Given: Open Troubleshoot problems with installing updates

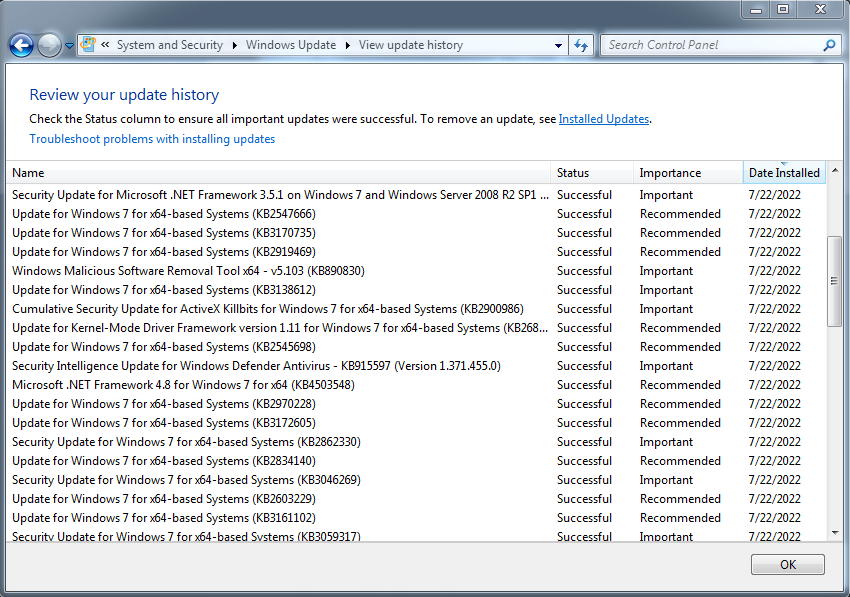Looking at the screenshot, I should coord(152,139).
